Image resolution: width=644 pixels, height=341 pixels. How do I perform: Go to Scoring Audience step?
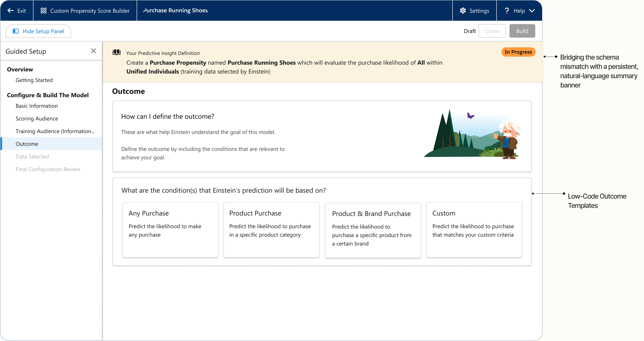(37, 119)
